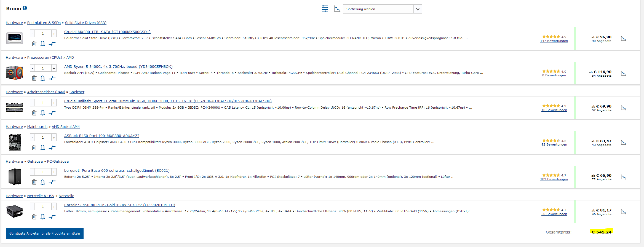Move Corsair SF450 to another list
Screen dimensions: 644x247
click(52, 217)
